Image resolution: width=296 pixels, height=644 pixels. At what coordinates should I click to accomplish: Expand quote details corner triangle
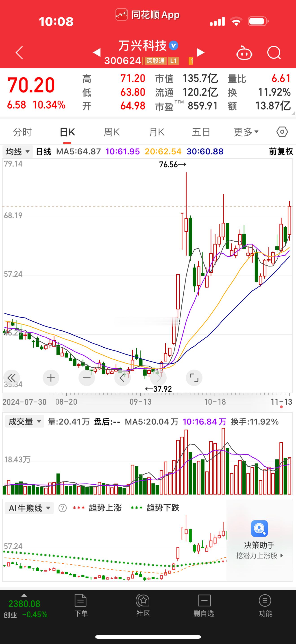(x=293, y=113)
